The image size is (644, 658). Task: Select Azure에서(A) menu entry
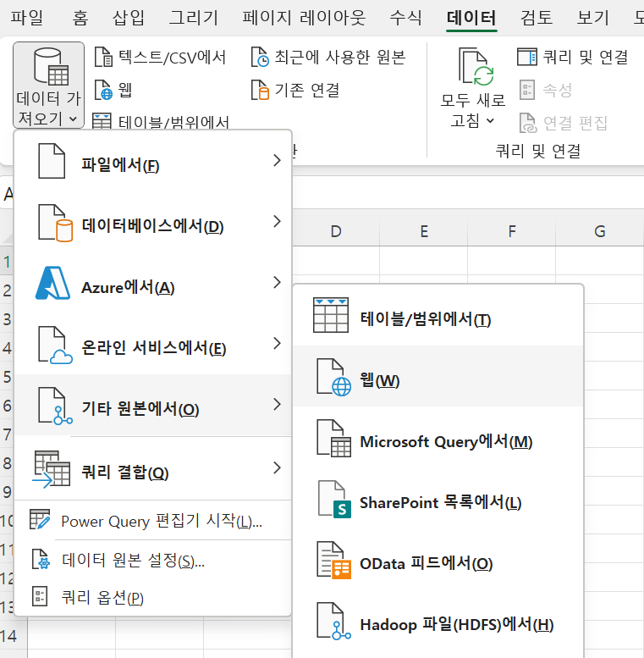click(x=153, y=283)
